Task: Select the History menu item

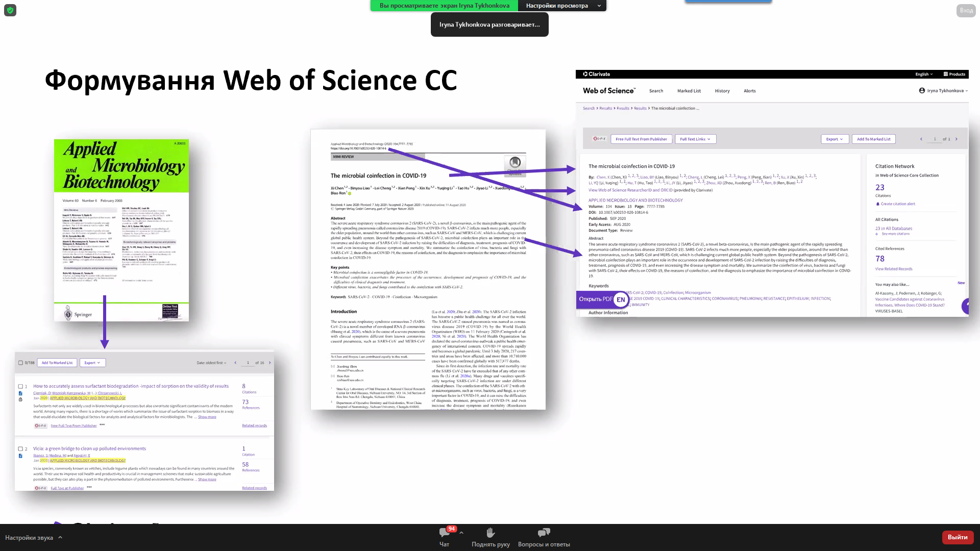Action: 722,91
